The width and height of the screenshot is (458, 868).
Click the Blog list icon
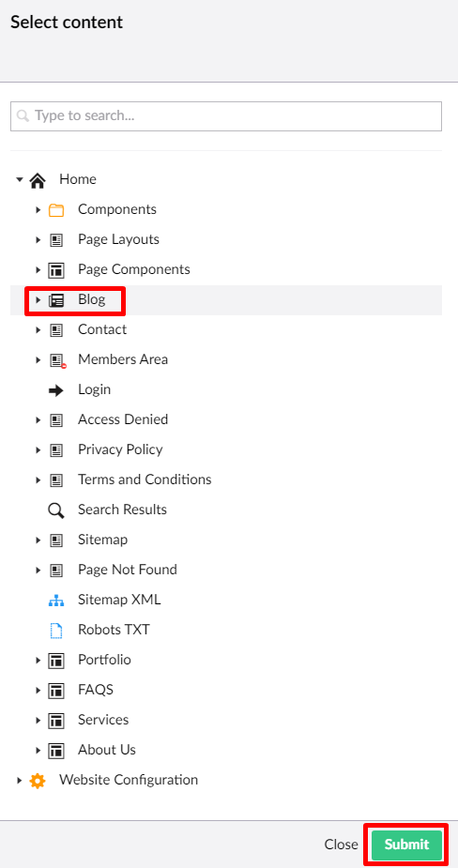click(x=56, y=300)
